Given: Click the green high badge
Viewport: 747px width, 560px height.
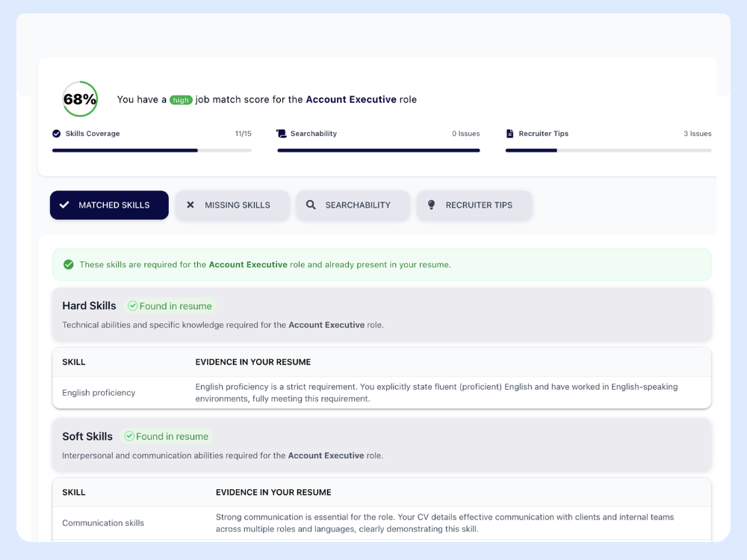Looking at the screenshot, I should click(x=181, y=100).
